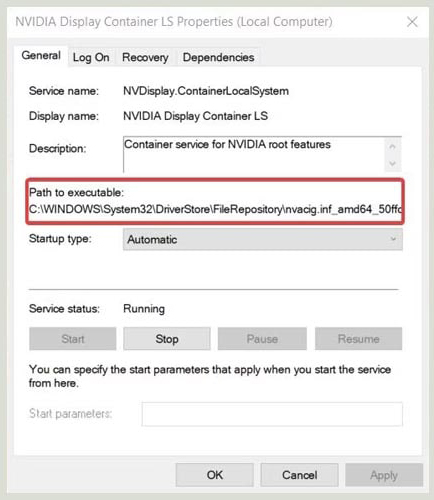Click description box scroll down arrow
Screen dimensions: 434x500
[393, 163]
